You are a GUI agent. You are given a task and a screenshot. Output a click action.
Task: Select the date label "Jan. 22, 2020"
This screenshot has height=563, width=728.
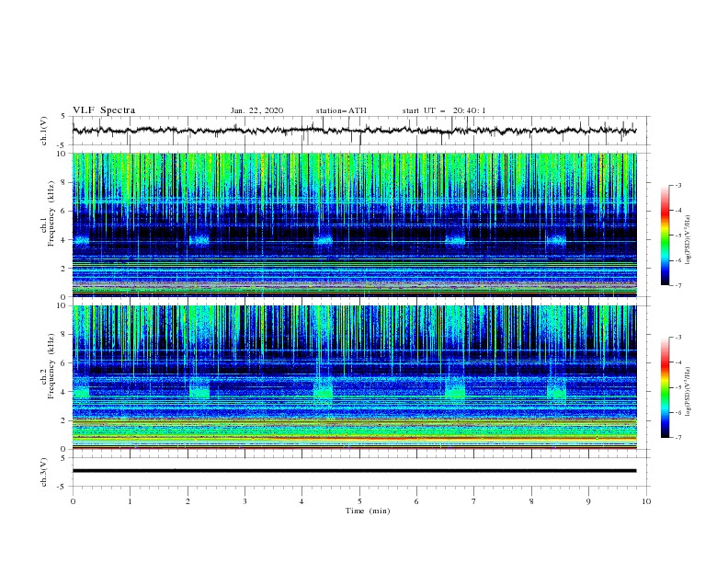pos(256,110)
